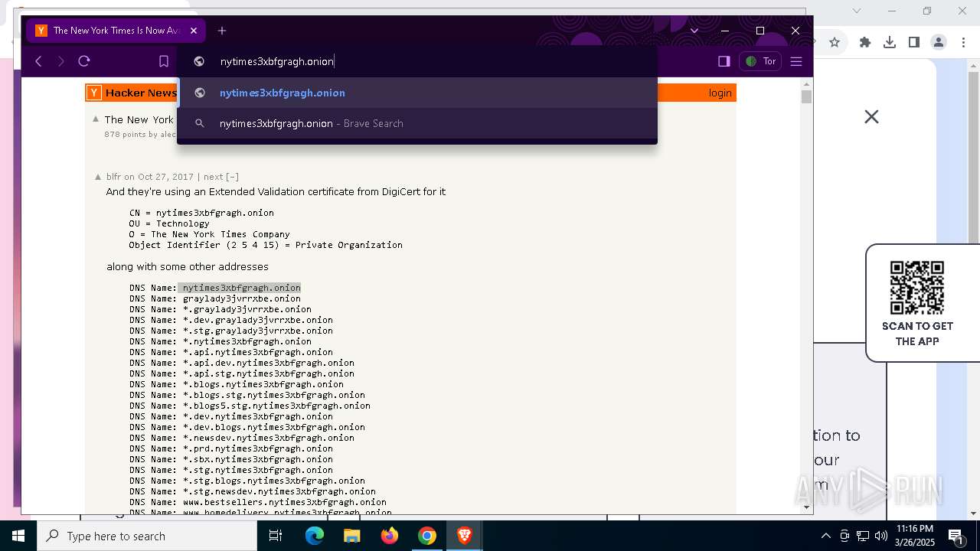Launch Microsoft Edge from taskbar
Screen dimensions: 980x551
tap(315, 536)
